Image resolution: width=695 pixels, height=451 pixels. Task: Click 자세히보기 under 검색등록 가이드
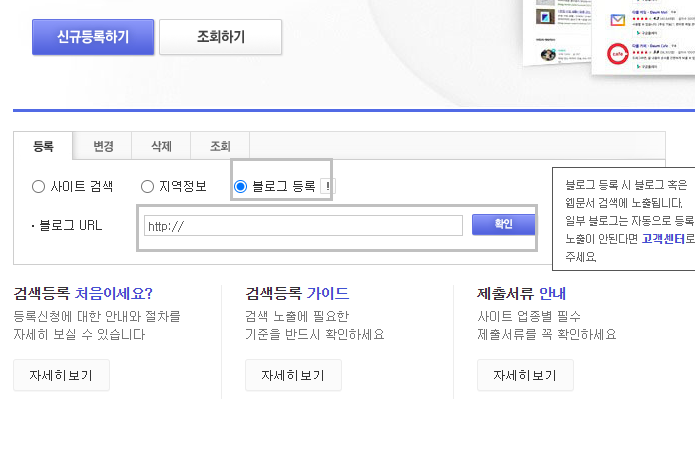293,375
